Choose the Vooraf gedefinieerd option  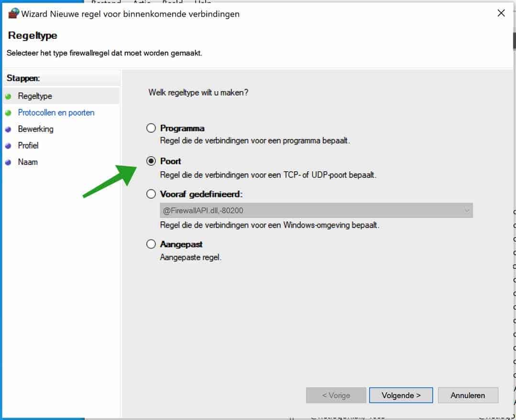(x=151, y=194)
